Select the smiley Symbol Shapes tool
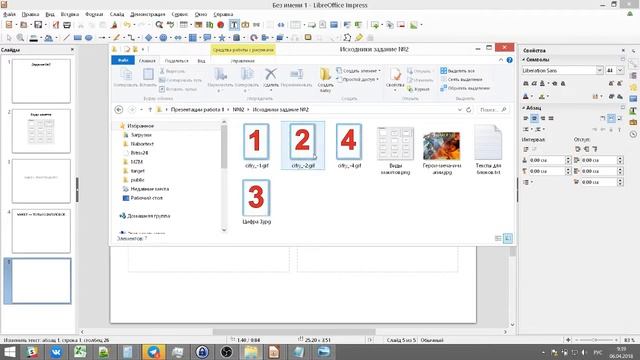 tap(163, 38)
